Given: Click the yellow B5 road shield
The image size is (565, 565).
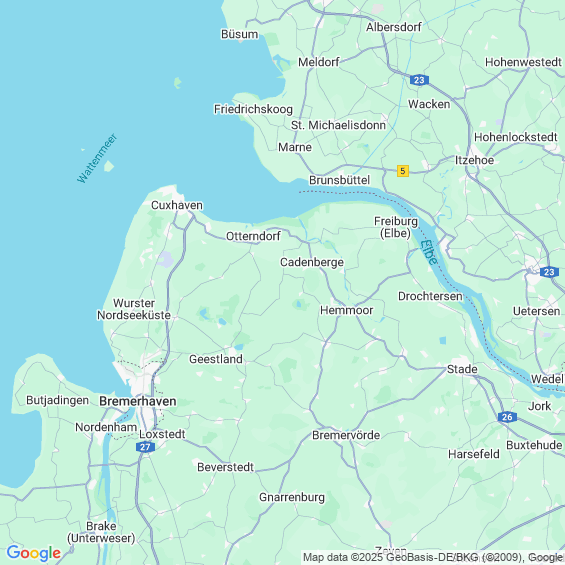Looking at the screenshot, I should (402, 171).
